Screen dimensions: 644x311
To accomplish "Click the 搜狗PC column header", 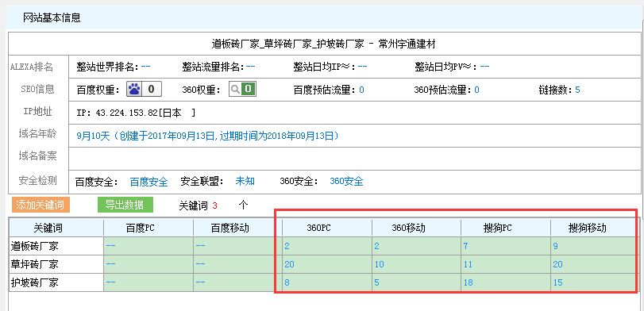I will coord(497,228).
